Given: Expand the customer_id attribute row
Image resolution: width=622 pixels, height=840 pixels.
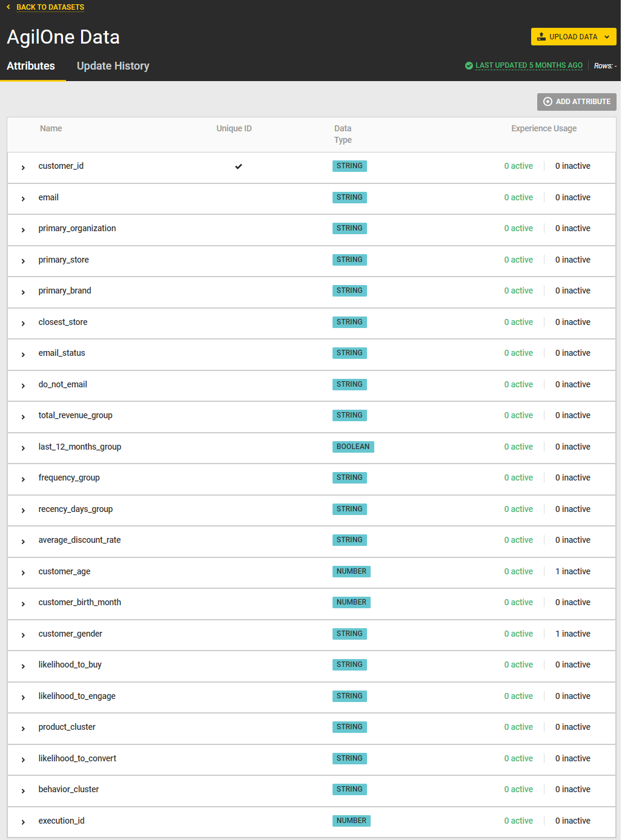Looking at the screenshot, I should pos(23,167).
